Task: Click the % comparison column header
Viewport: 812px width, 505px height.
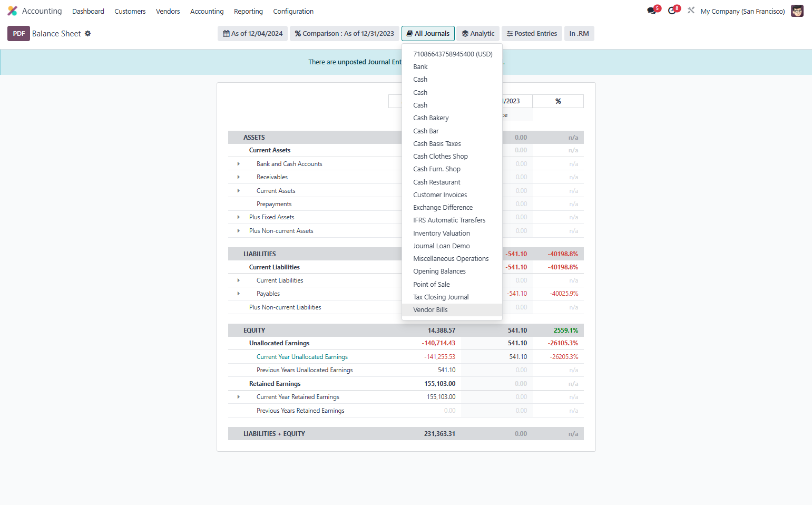Action: pyautogui.click(x=558, y=101)
